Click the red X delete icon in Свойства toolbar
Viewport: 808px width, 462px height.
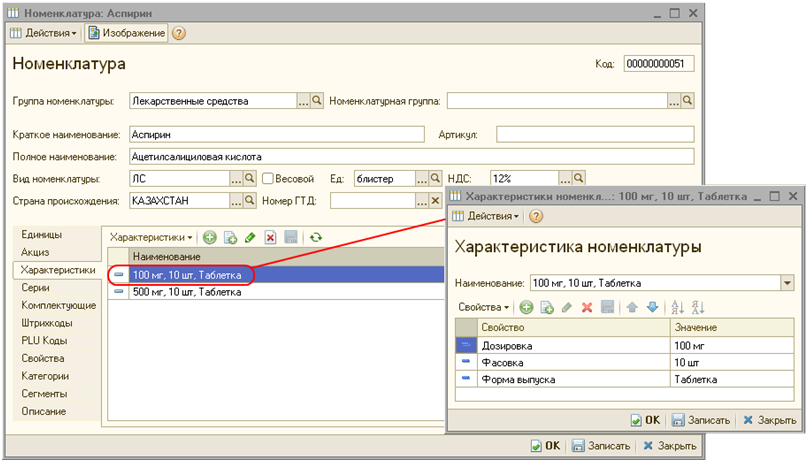point(587,307)
